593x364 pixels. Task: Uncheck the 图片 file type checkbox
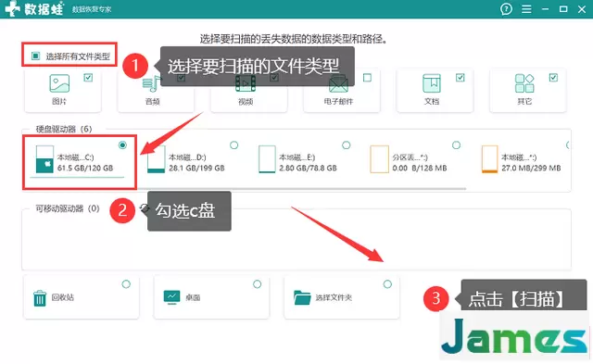[x=88, y=78]
